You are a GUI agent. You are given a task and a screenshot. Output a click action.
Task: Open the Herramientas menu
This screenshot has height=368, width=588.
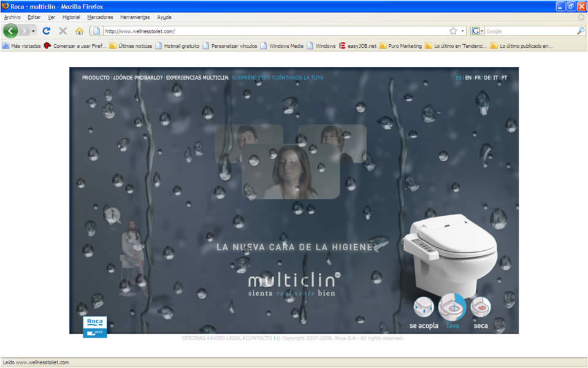(x=135, y=17)
